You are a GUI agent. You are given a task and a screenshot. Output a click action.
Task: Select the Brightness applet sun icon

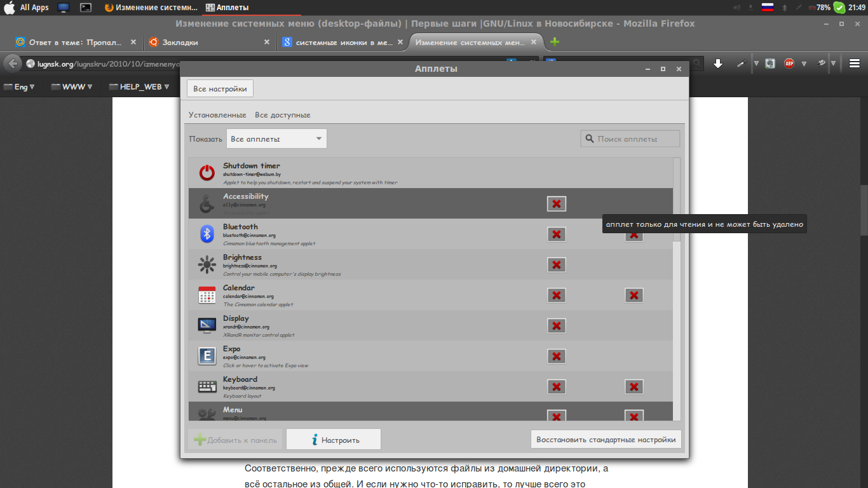pos(207,264)
